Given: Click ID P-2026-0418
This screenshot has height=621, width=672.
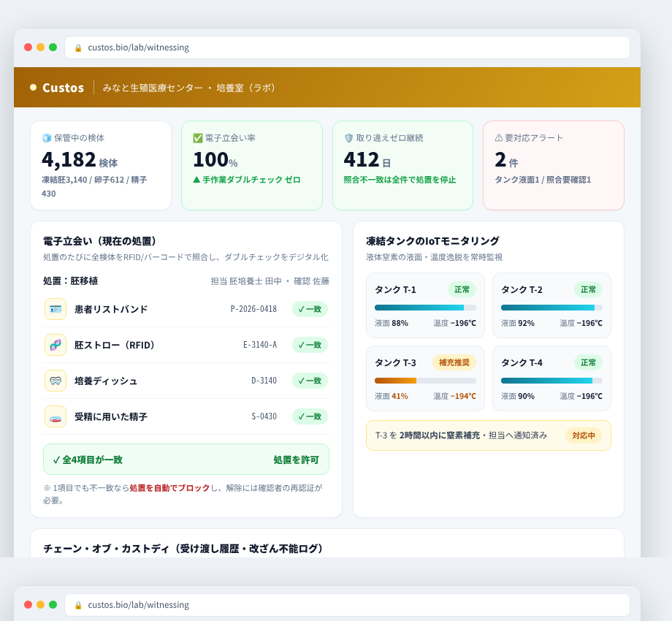Looking at the screenshot, I should (x=253, y=309).
